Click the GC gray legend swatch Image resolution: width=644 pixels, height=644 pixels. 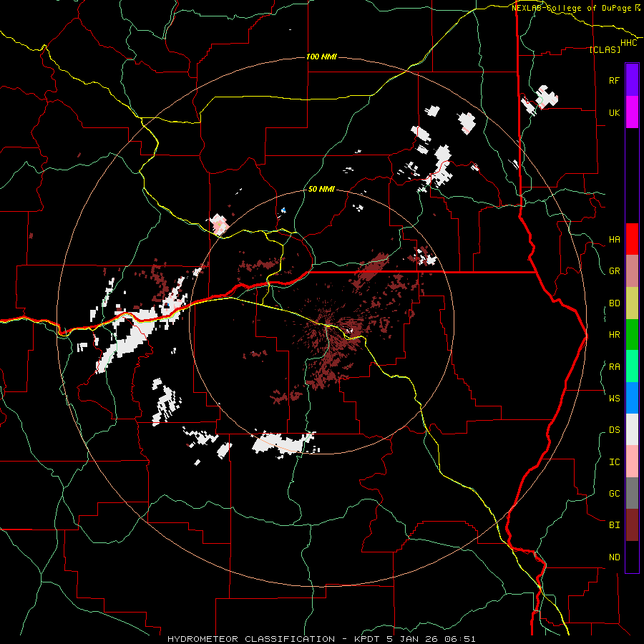[x=632, y=493]
